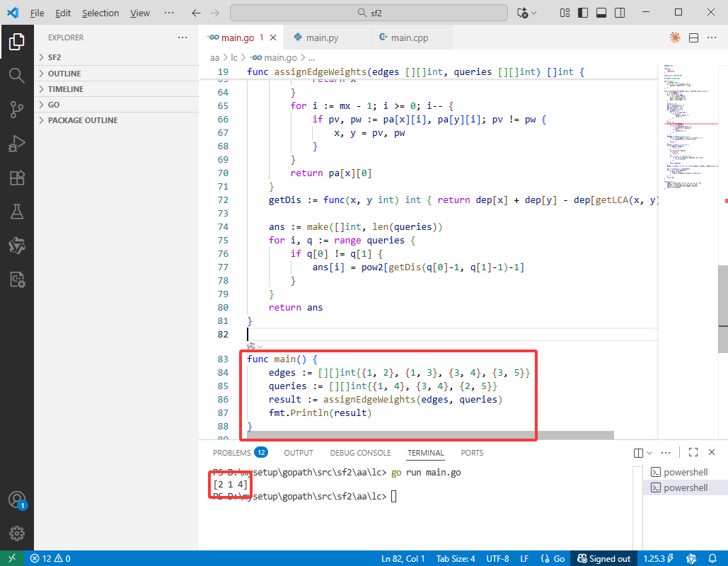Open the Explorer view in activity bar
This screenshot has height=566, width=728.
17,42
